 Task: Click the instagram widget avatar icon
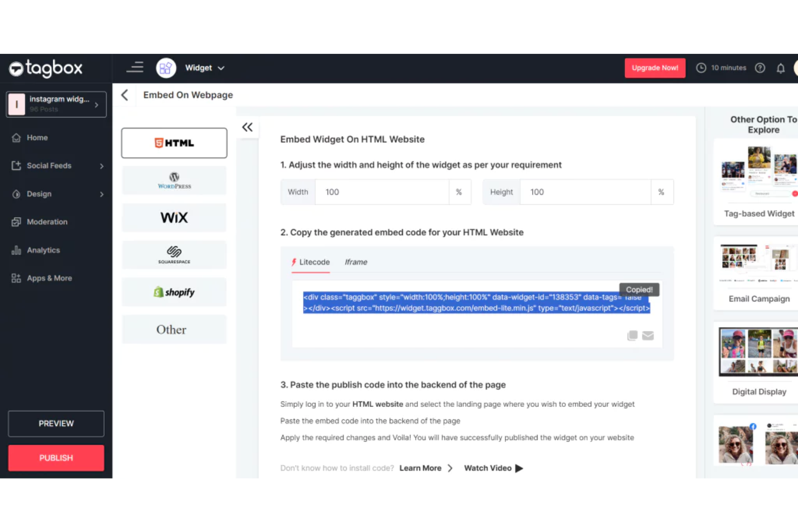tap(17, 104)
